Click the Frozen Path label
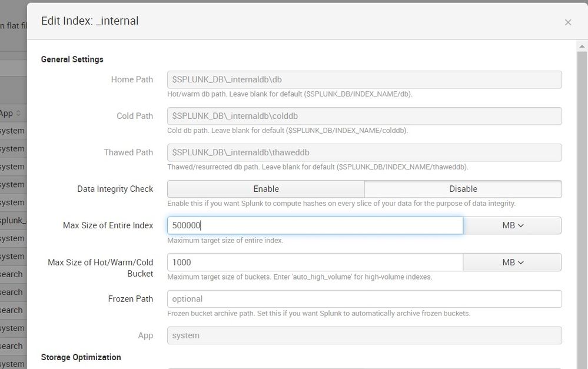The image size is (588, 369). [131, 299]
